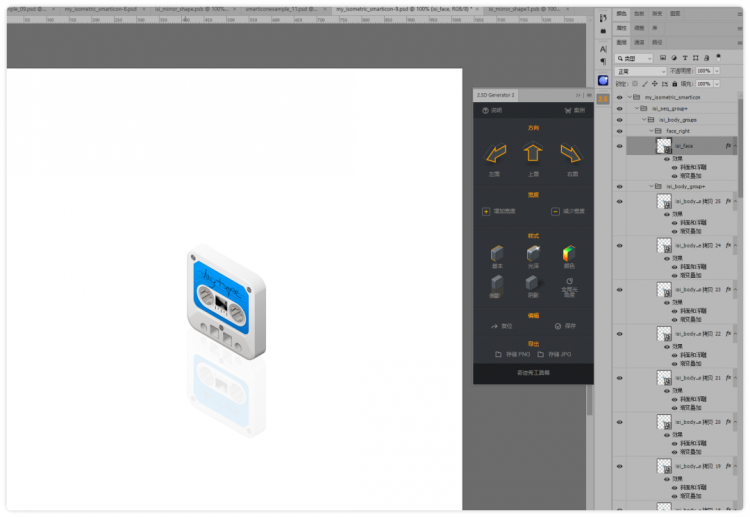The image size is (750, 517).
Task: Click the increase width plus icon
Action: [x=486, y=211]
